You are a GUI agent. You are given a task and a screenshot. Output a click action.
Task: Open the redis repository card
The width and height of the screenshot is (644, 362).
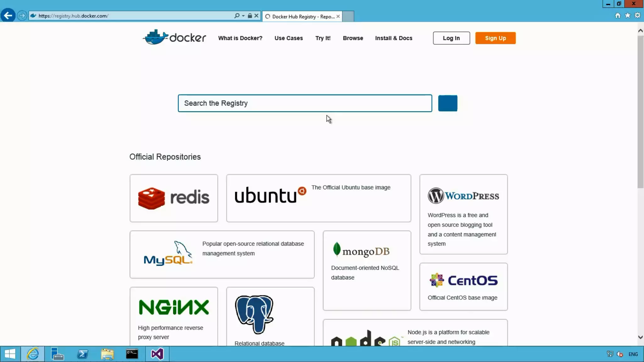coord(174,198)
